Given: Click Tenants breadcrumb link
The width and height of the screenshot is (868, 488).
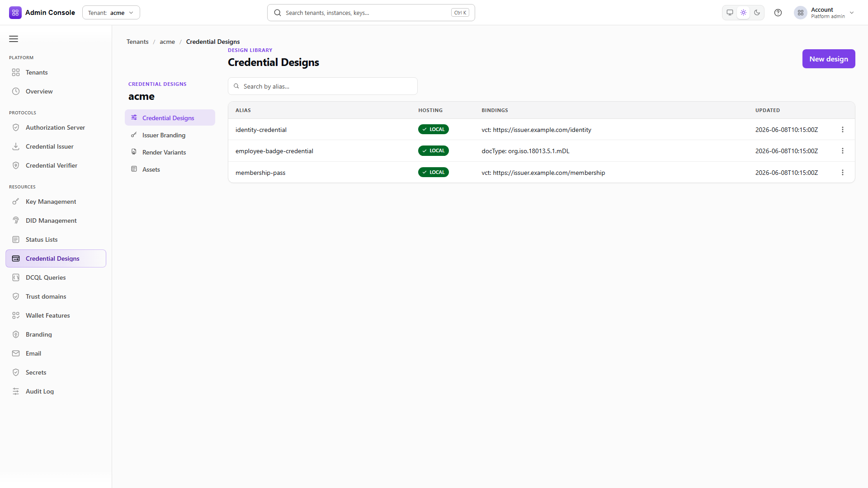Looking at the screenshot, I should (x=137, y=42).
